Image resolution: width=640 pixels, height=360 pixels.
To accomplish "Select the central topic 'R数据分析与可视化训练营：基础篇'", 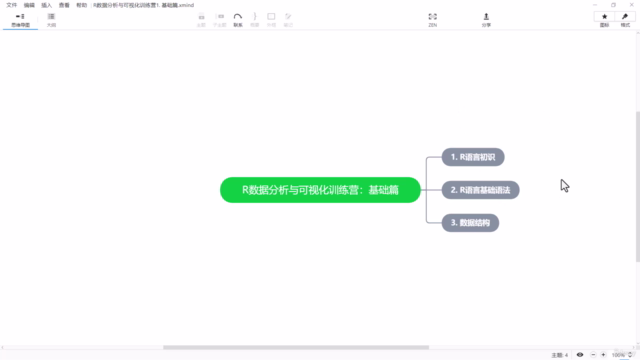I will coord(320,190).
